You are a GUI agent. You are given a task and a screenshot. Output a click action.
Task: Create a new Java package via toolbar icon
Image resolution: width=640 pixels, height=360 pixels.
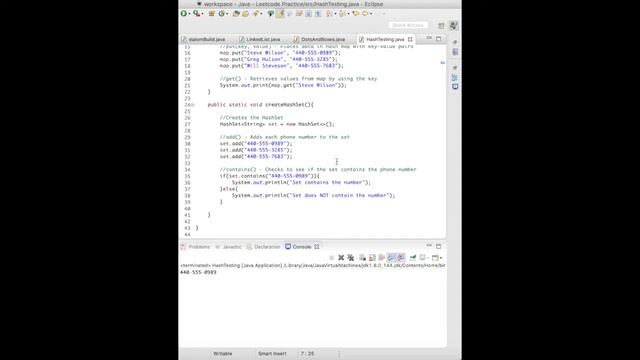pyautogui.click(x=211, y=13)
